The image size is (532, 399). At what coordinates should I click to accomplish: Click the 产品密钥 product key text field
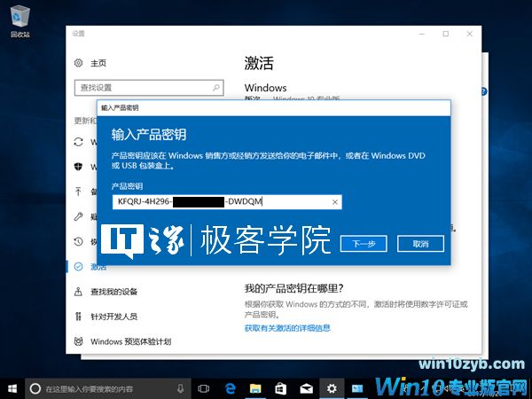tap(222, 202)
